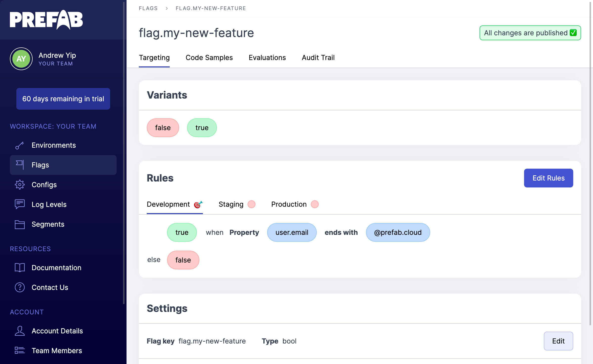Image resolution: width=593 pixels, height=364 pixels.
Task: Click the Flags sidebar icon
Action: pyautogui.click(x=20, y=165)
